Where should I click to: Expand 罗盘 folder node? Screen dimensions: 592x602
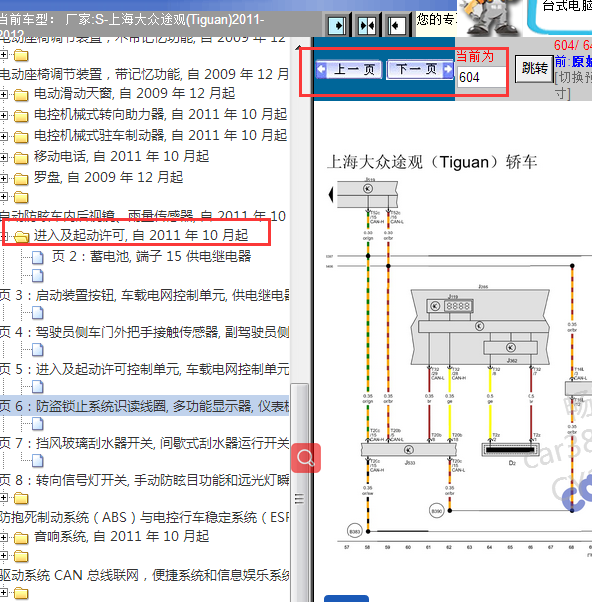pos(3,179)
